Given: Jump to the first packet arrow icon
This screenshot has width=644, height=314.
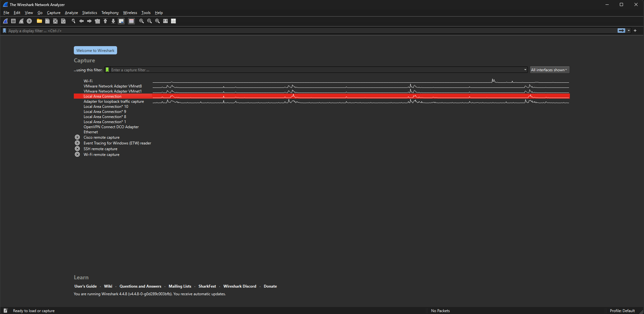Looking at the screenshot, I should pyautogui.click(x=105, y=21).
